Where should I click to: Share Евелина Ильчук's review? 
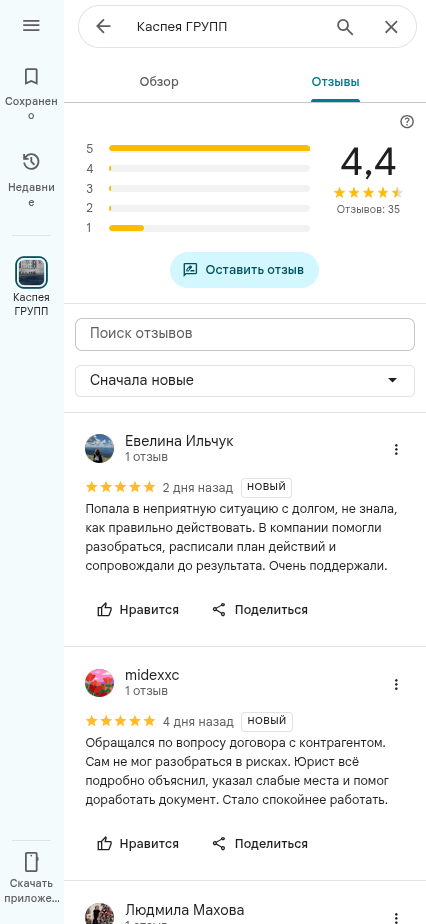tap(260, 610)
